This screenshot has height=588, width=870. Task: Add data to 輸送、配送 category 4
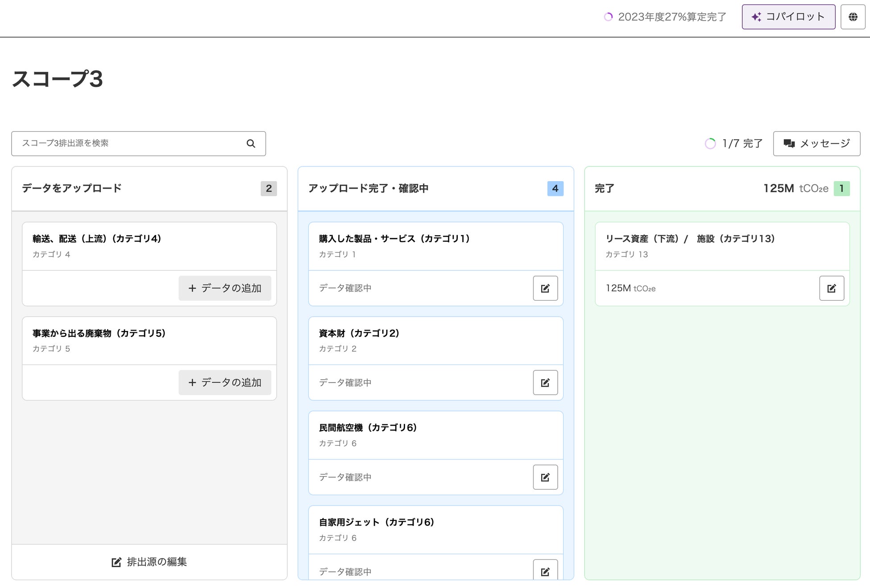point(225,288)
